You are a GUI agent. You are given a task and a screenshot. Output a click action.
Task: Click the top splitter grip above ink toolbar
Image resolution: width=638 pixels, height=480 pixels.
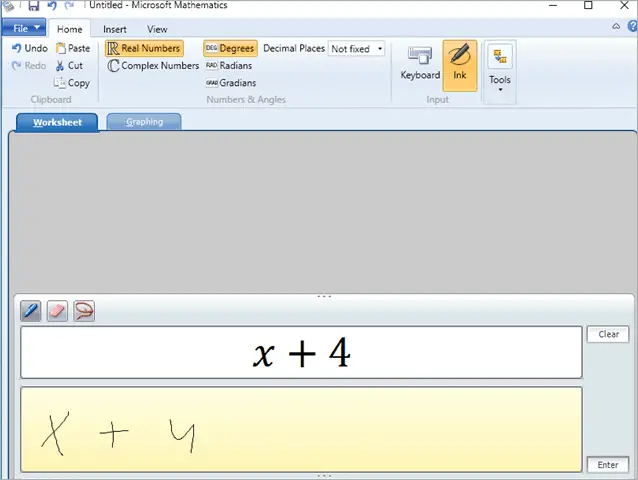pos(324,297)
